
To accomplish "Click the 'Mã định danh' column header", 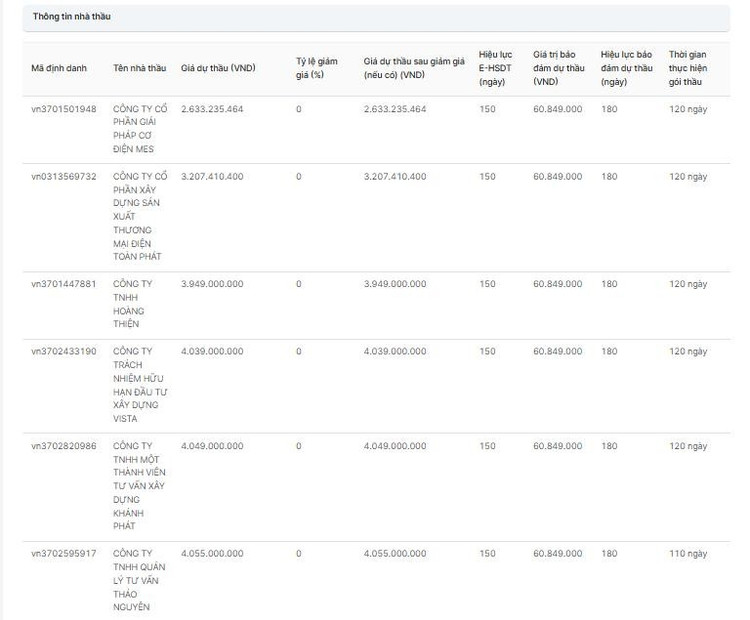I will pos(59,68).
